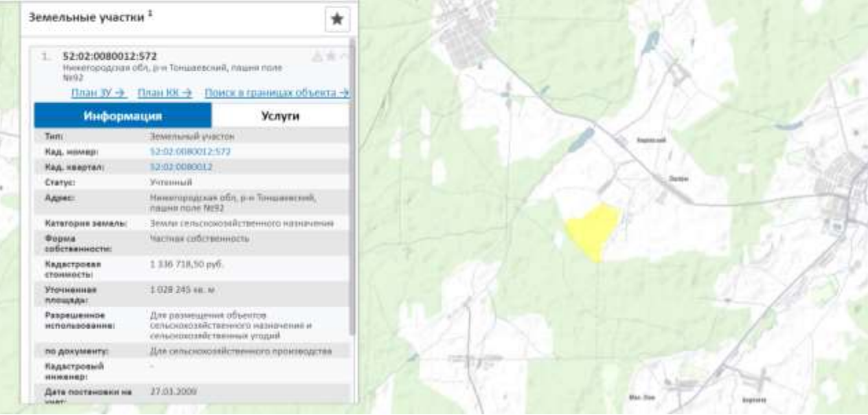Click 'Земли сельскохозяйственного назначения' category value
Viewport: 868px width, 415px height.
click(x=241, y=224)
